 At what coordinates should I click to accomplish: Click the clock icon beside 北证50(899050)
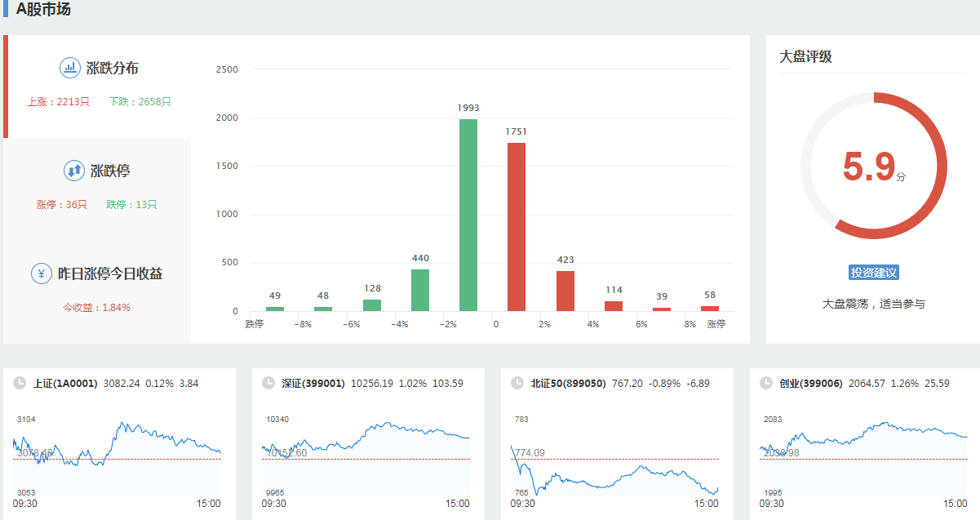click(517, 383)
